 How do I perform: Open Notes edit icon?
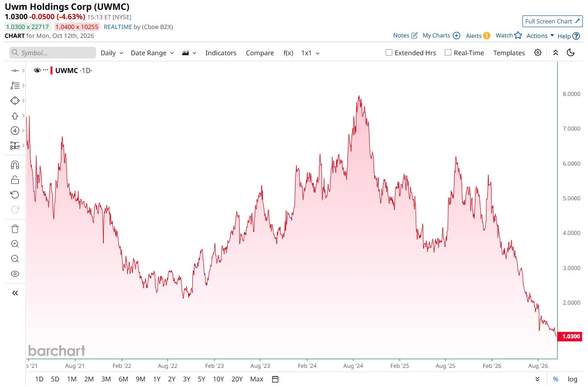click(x=414, y=36)
